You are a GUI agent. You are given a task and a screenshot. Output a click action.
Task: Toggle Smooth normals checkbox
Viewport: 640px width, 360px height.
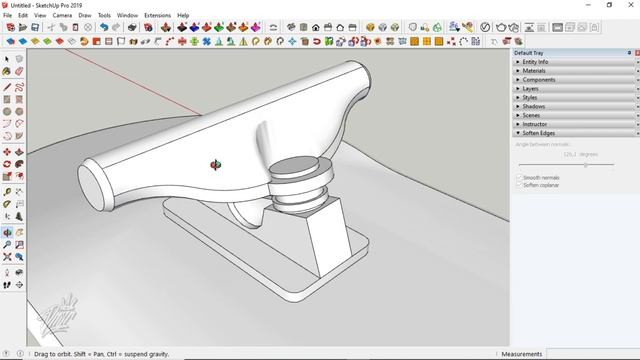click(x=519, y=178)
